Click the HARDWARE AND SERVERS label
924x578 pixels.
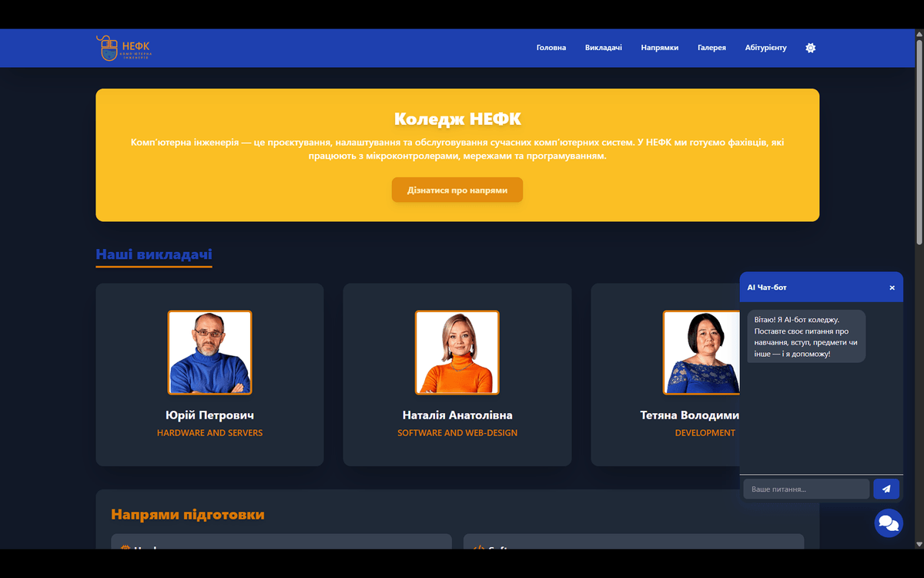point(209,433)
